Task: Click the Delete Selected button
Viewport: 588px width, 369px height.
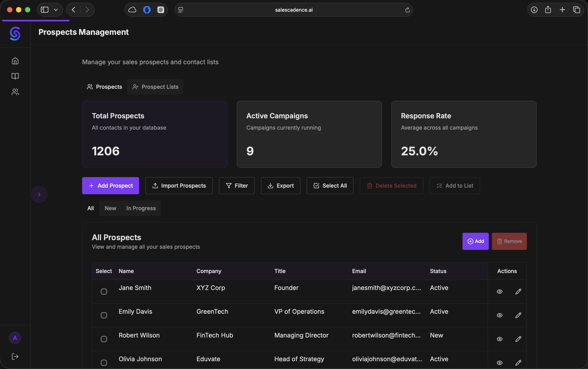Action: coord(391,185)
